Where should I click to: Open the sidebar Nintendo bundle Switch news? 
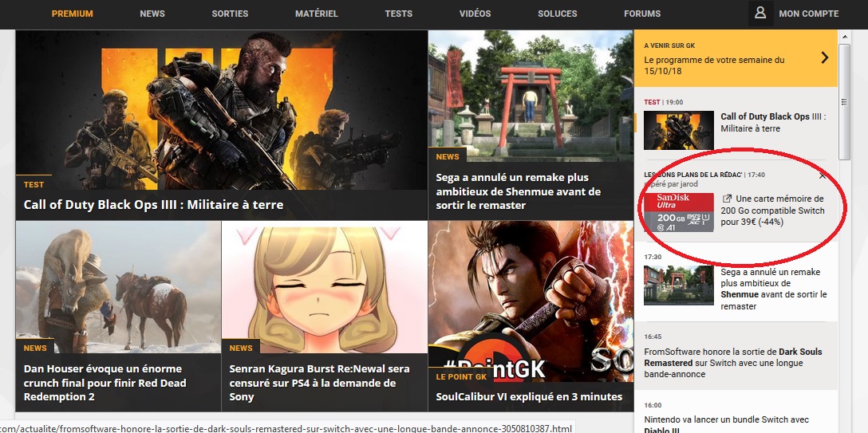point(726,423)
